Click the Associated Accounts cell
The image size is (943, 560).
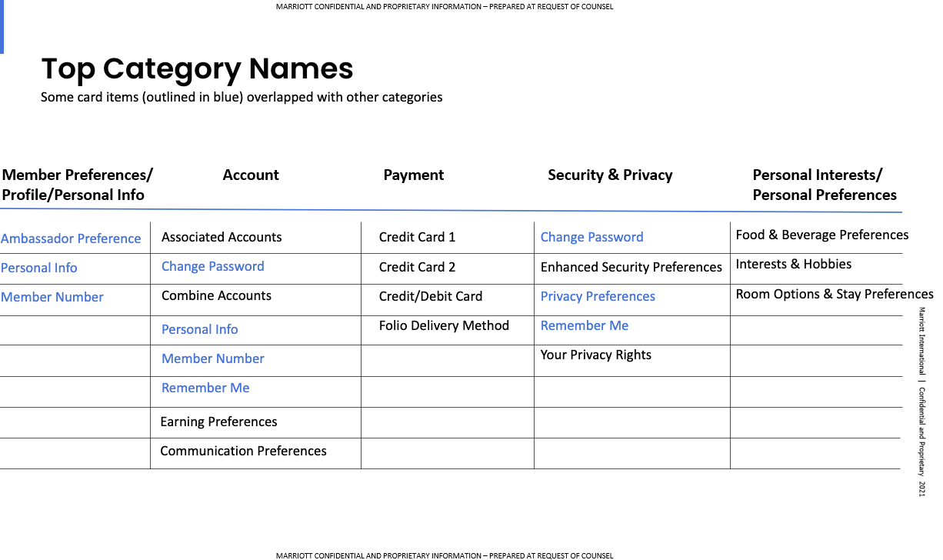click(x=222, y=238)
